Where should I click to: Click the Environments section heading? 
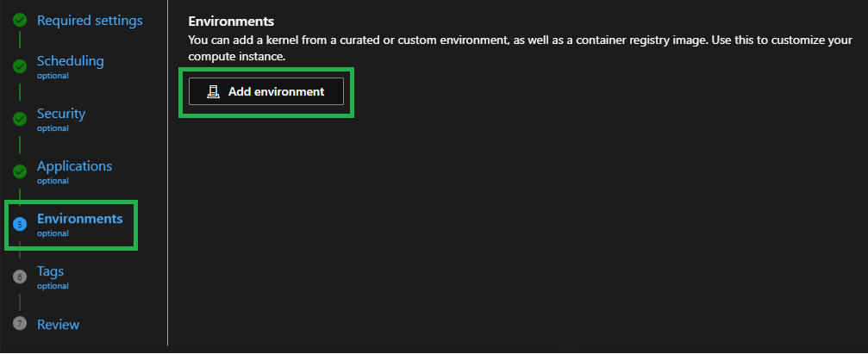tap(231, 21)
